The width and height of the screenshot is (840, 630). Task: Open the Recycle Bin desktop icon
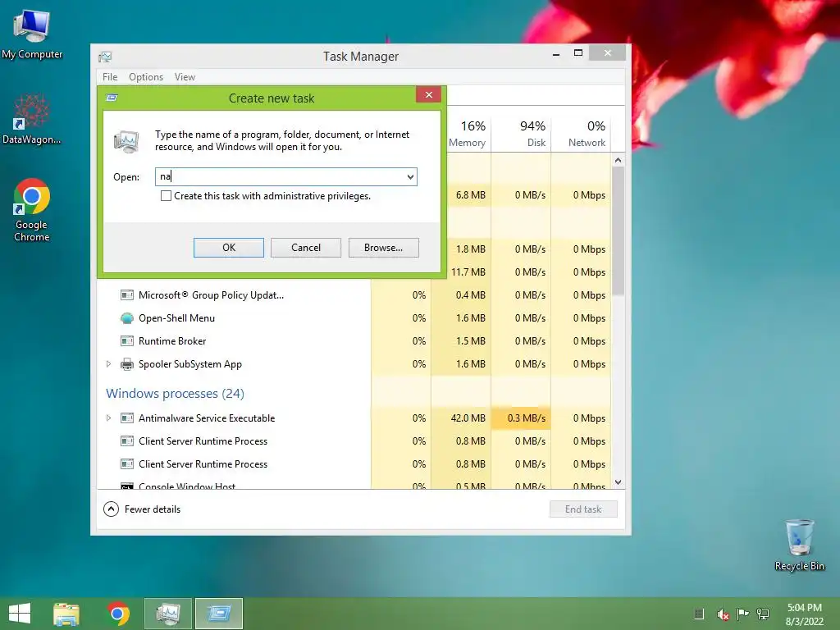tap(799, 545)
